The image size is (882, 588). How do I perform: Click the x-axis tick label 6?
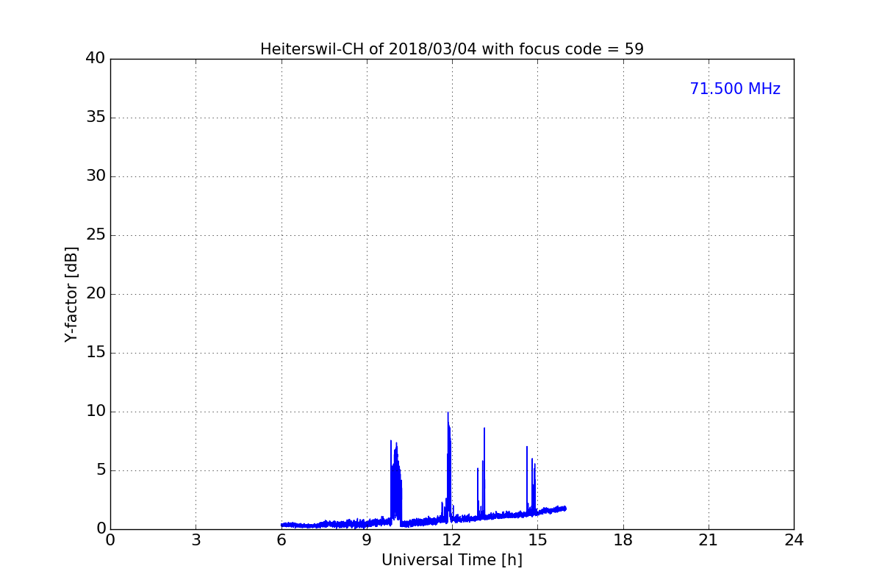click(282, 540)
